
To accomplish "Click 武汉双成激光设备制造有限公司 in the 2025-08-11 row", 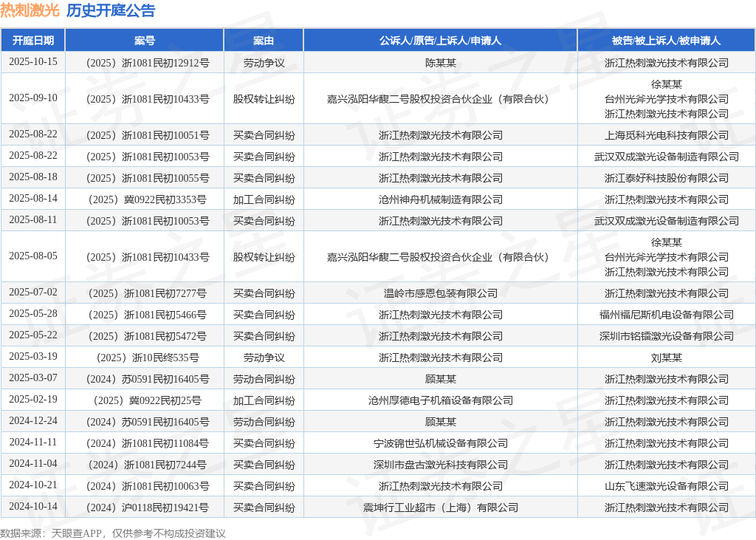I will [667, 221].
